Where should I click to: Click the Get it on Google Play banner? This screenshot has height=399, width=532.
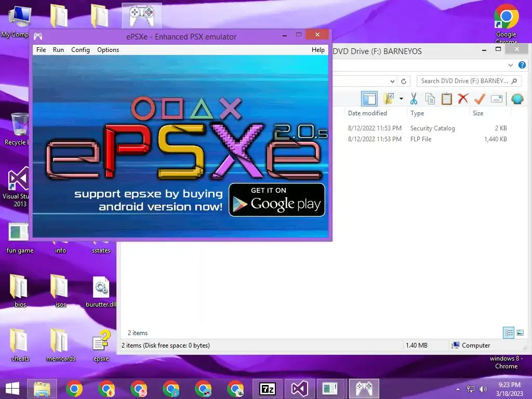277,200
